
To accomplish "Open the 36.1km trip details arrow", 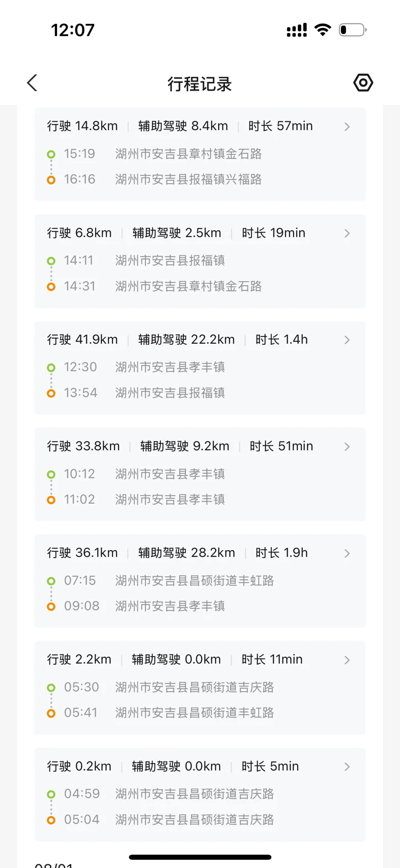I will tap(347, 553).
